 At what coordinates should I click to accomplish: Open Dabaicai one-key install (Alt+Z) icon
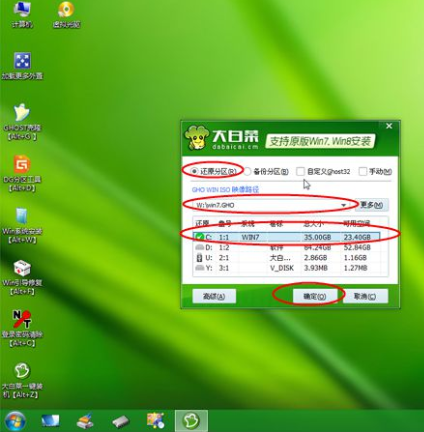click(x=22, y=380)
